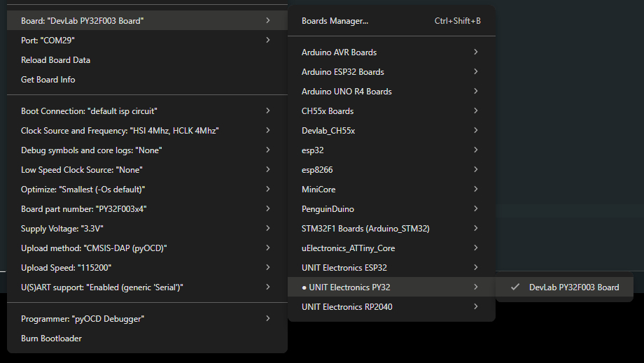
Task: Click Get Board Info
Action: tap(48, 80)
